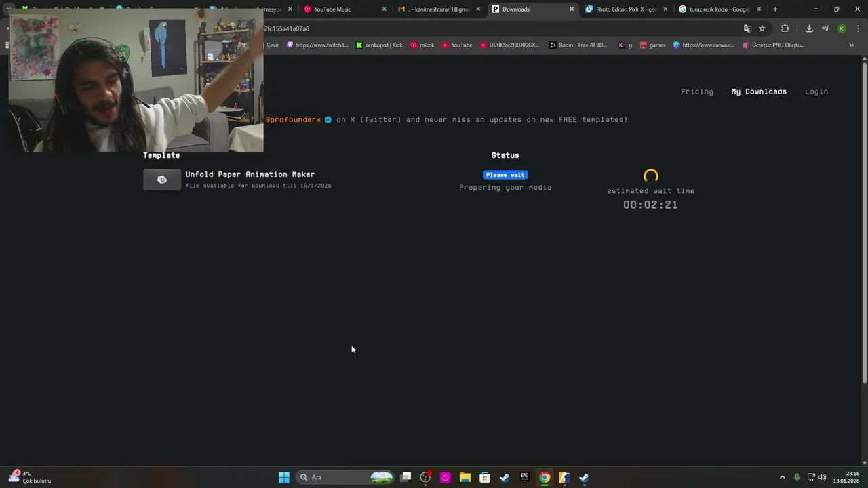Open My Downloads in site navigation
868x488 pixels.
coord(759,91)
